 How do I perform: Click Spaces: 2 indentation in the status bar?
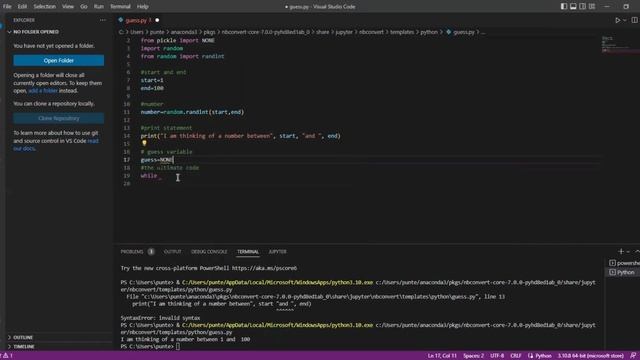473,356
